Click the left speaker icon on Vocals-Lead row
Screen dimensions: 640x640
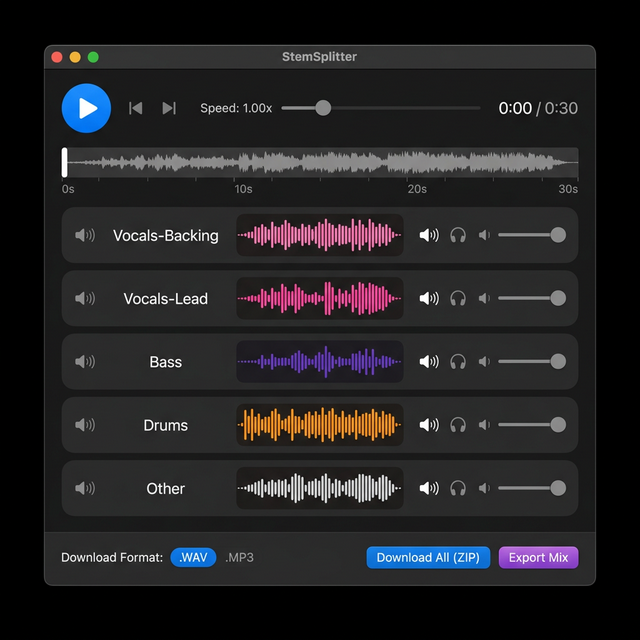coord(85,298)
